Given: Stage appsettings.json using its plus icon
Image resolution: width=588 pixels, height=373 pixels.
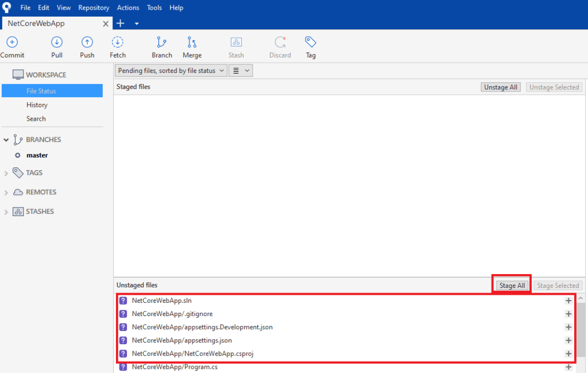Looking at the screenshot, I should (x=568, y=340).
